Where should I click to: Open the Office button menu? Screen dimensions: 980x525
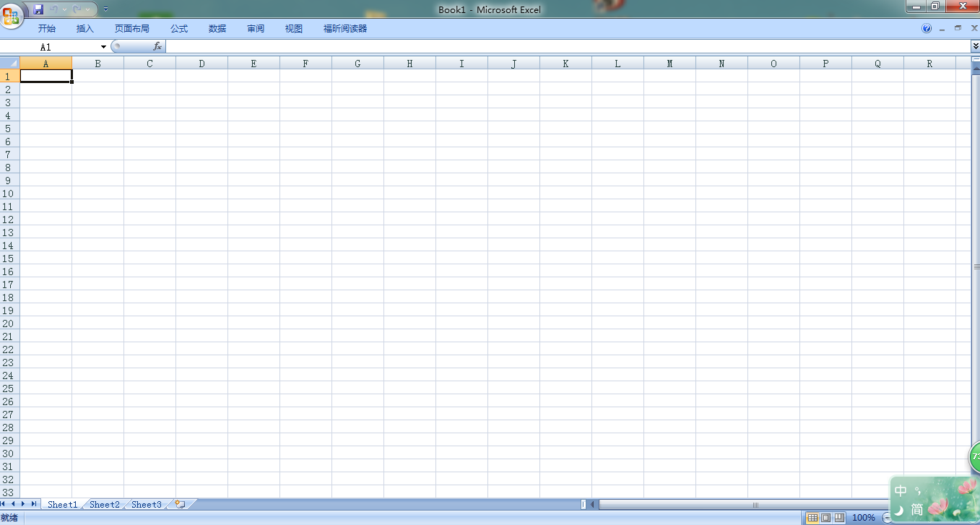tap(12, 14)
